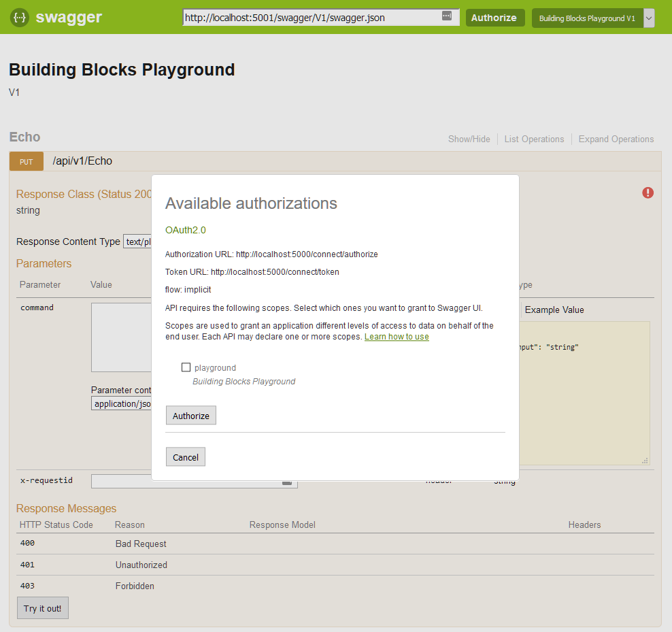Screen dimensions: 672x632
Task: Select the Example Value tab
Action: point(554,310)
